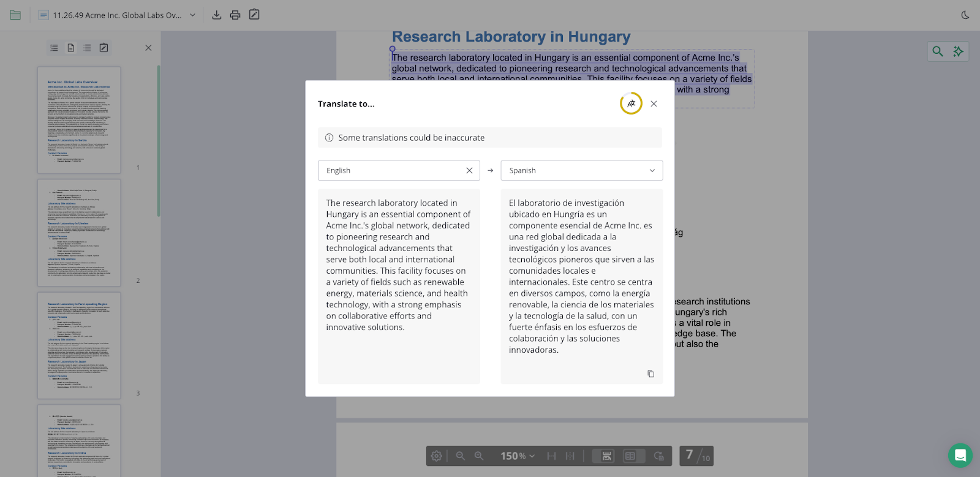
Task: Click the download icon in the top bar
Action: point(216,15)
